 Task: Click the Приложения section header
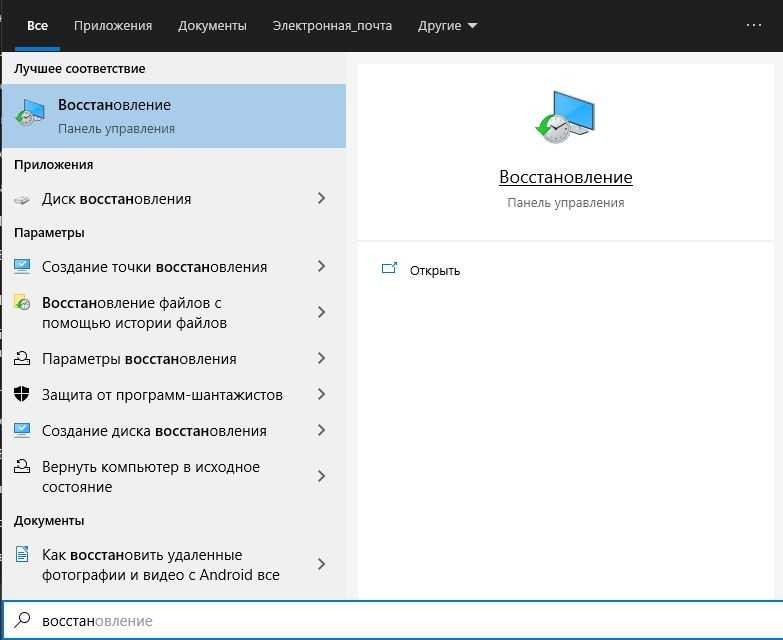click(x=53, y=165)
